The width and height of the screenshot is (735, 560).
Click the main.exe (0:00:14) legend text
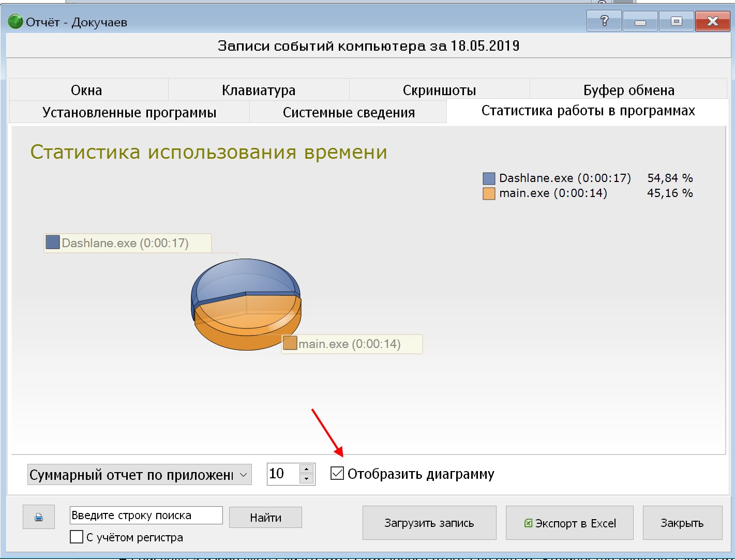553,193
